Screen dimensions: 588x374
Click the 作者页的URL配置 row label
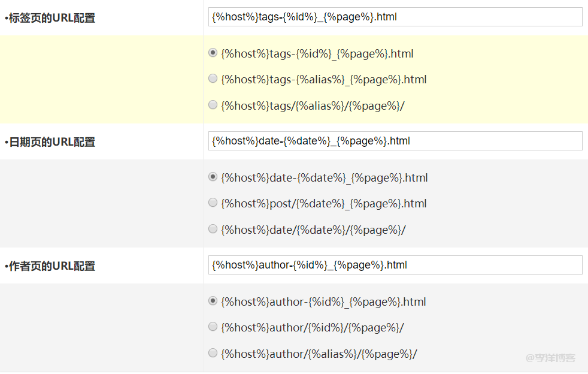click(50, 266)
